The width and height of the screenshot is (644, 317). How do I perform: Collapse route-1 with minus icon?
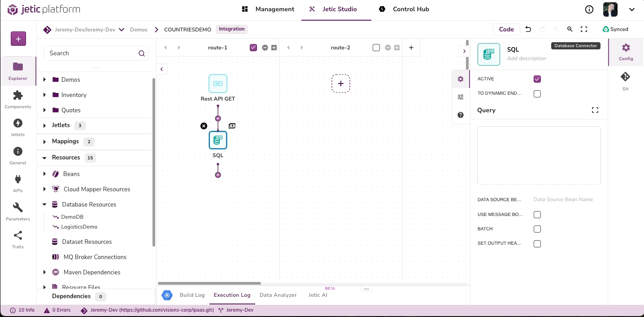coord(265,48)
